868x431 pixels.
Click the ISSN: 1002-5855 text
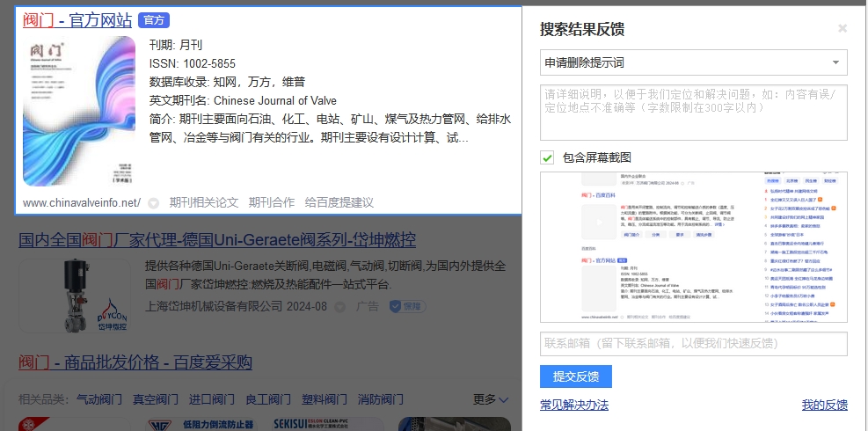192,63
